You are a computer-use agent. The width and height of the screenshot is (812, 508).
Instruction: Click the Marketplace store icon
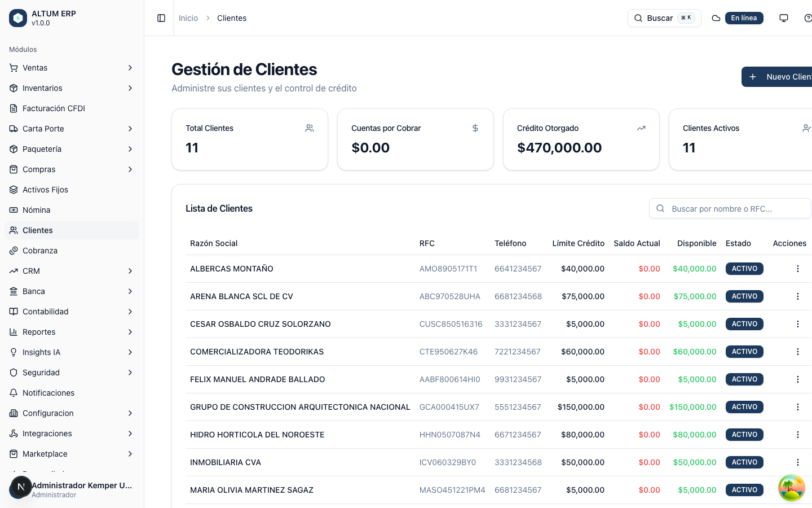point(14,454)
